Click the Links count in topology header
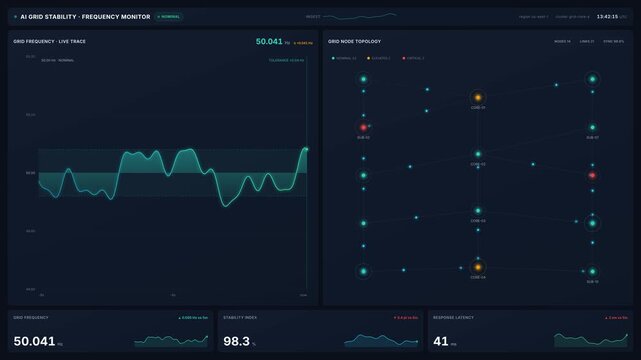 587,42
